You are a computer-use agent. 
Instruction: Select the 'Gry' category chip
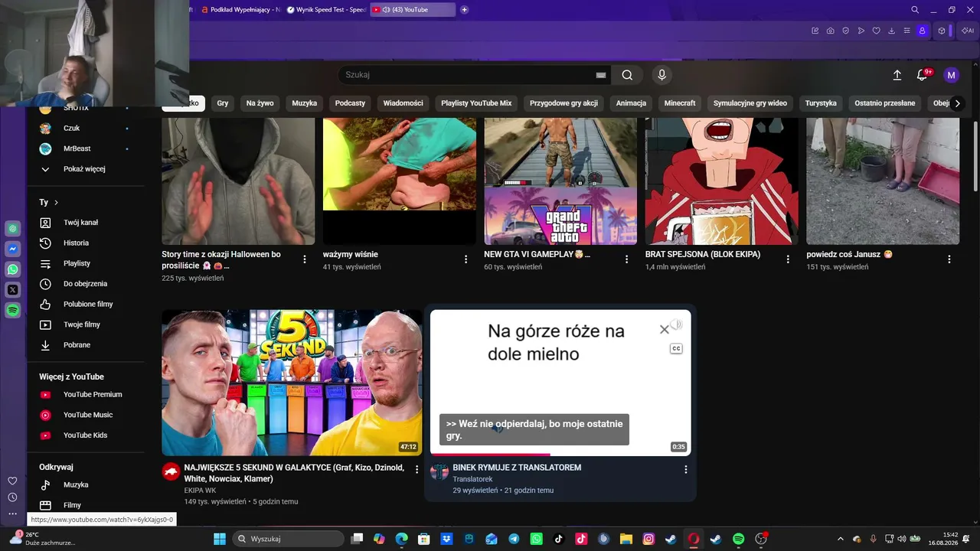223,103
